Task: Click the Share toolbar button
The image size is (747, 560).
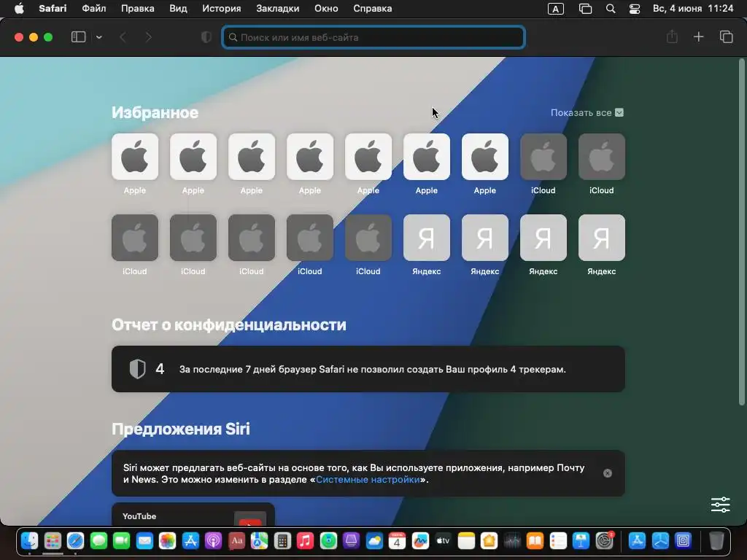Action: tap(672, 36)
